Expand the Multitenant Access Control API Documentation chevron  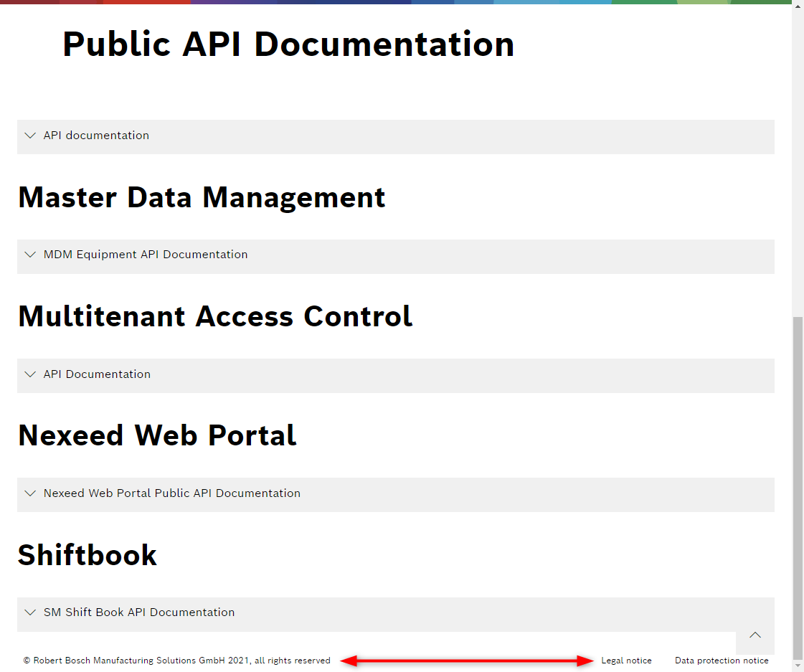point(30,374)
